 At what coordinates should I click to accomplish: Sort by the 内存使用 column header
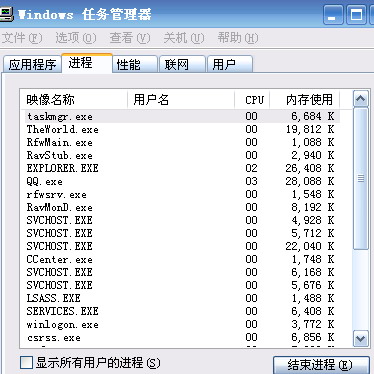[x=305, y=100]
